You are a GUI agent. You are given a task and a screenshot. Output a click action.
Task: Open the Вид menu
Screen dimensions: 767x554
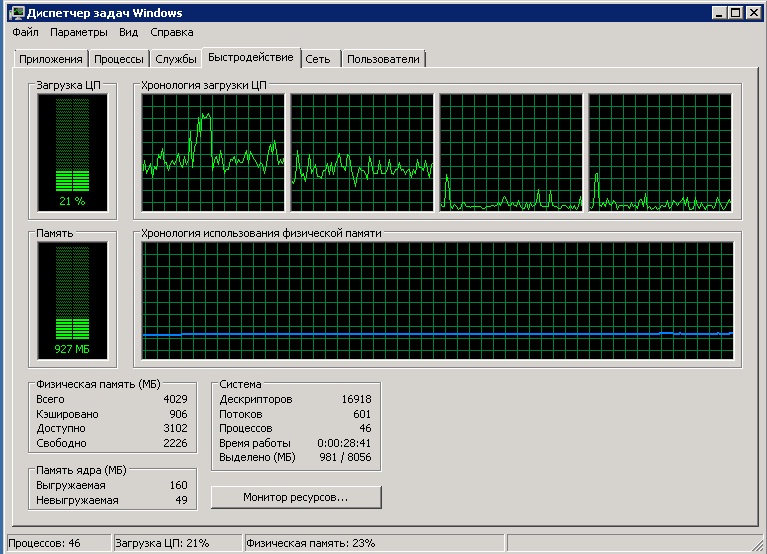(129, 32)
